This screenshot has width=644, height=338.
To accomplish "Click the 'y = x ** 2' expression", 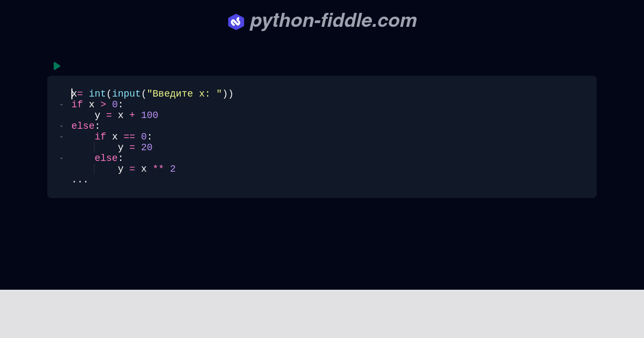I will click(146, 169).
